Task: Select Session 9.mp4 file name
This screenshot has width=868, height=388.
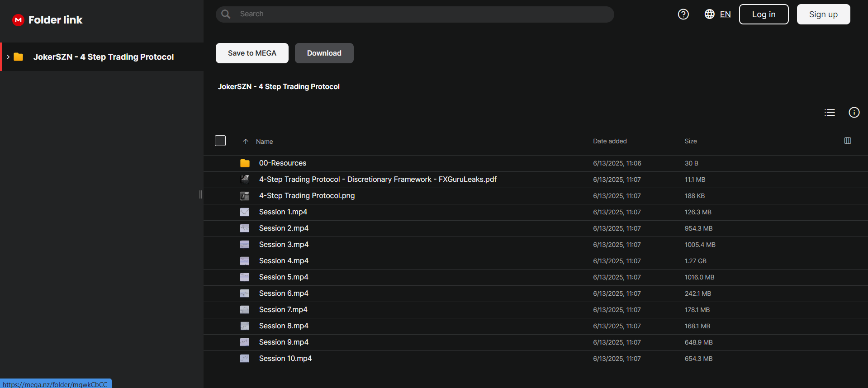Action: point(284,342)
